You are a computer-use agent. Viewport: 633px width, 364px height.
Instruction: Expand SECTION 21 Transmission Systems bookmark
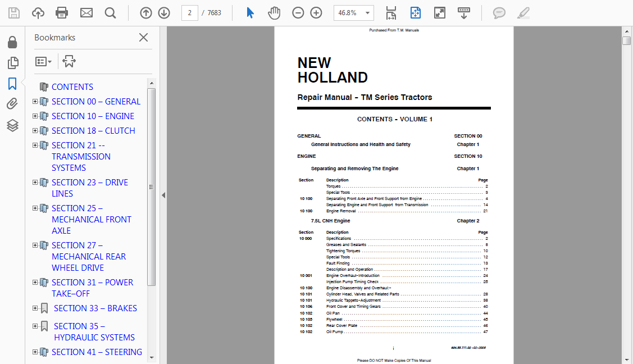[x=35, y=145]
